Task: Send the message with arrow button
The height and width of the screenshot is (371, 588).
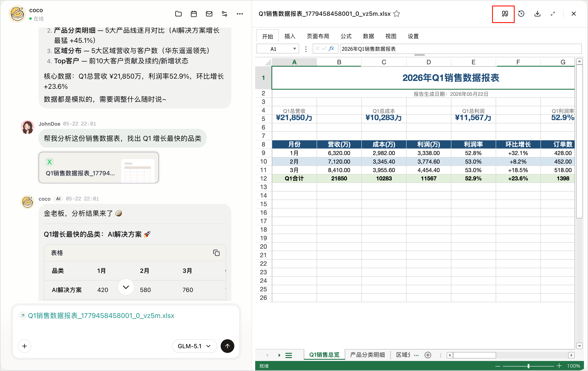Action: pyautogui.click(x=227, y=346)
